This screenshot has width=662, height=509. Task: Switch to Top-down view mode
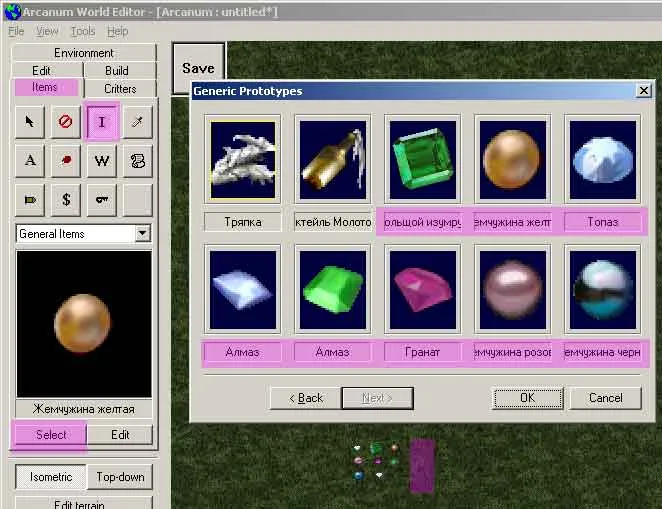[119, 477]
